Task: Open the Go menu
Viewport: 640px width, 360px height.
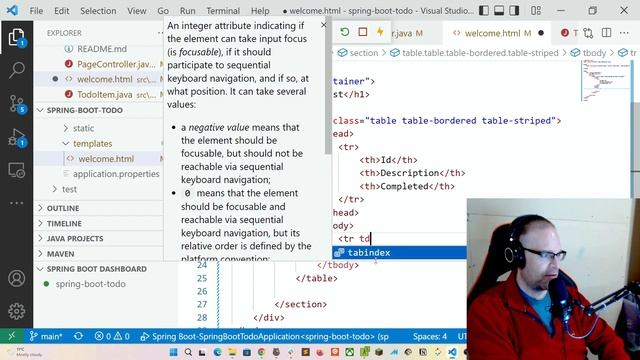Action: [163, 11]
